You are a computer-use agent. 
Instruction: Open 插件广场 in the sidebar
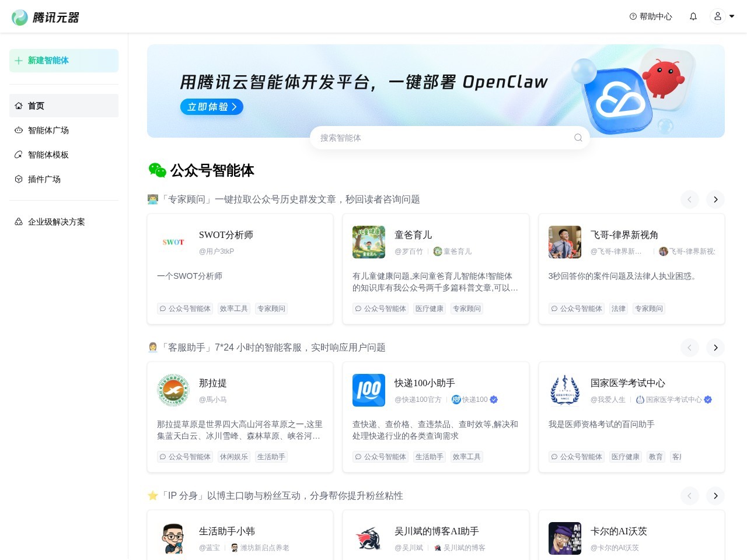coord(64,179)
